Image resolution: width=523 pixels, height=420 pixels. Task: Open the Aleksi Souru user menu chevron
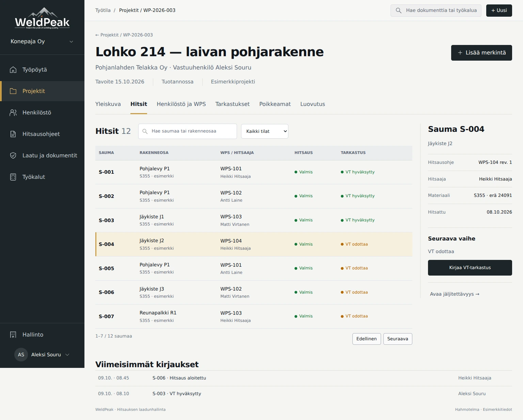coord(67,355)
